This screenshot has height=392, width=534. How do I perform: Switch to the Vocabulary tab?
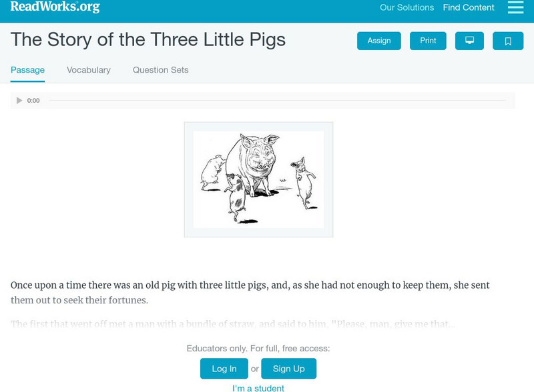[89, 70]
